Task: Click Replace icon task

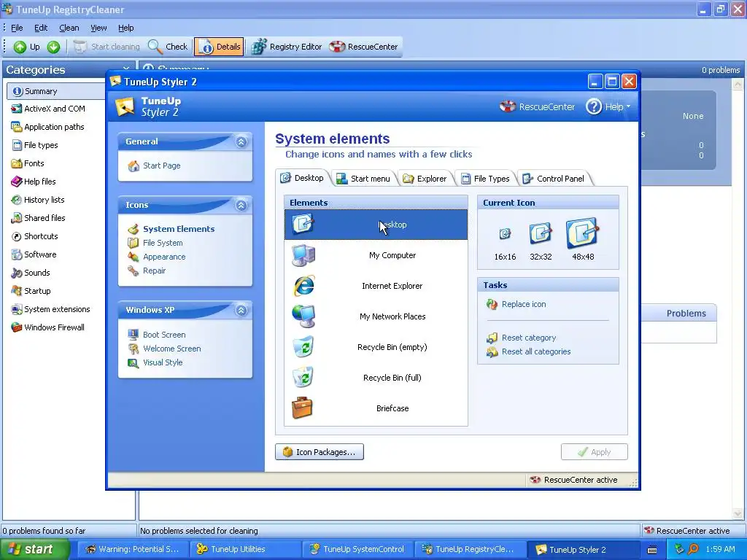Action: [x=516, y=304]
